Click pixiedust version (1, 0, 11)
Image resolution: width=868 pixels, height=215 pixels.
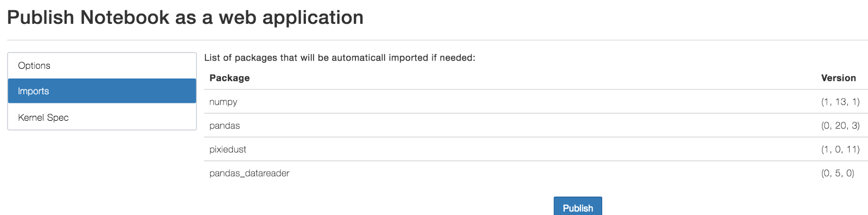(x=840, y=149)
